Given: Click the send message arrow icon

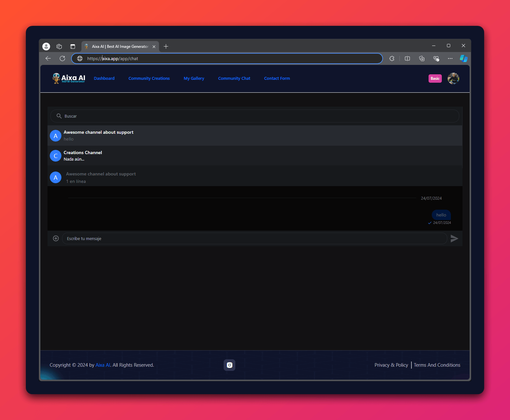Looking at the screenshot, I should 454,238.
